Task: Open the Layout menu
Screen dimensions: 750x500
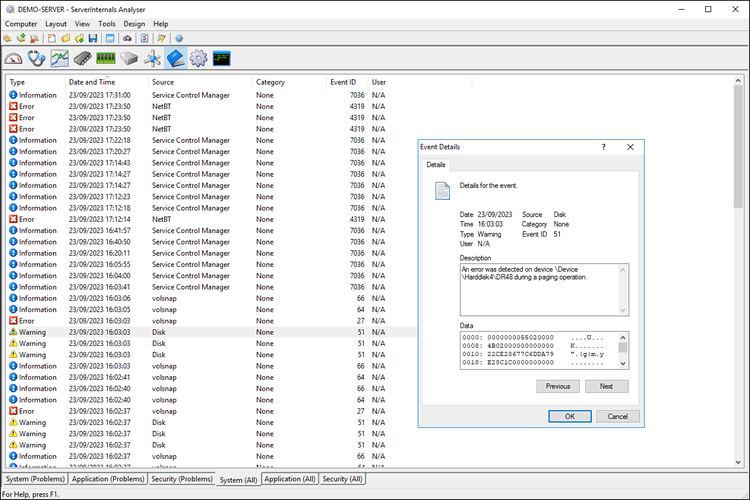Action: 56,24
